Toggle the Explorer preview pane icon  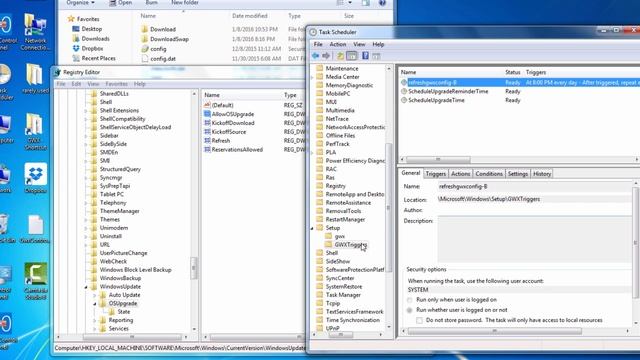(x=366, y=3)
